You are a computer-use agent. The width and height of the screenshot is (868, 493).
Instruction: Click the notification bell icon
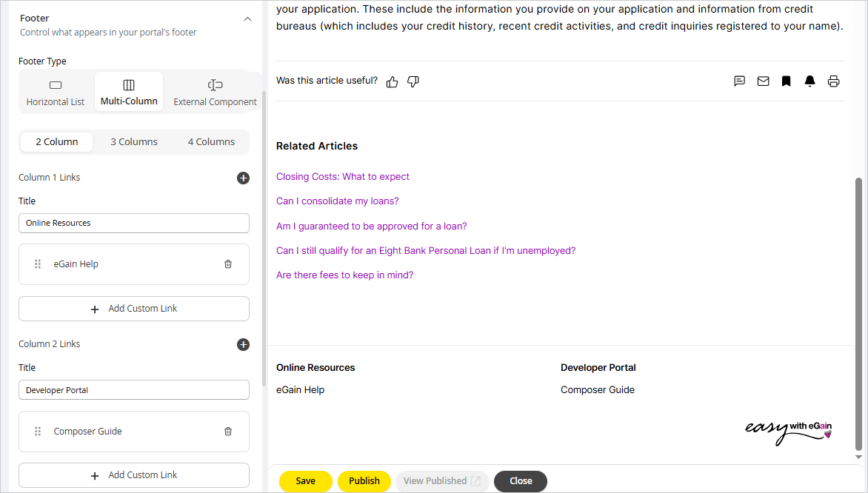[x=810, y=81]
